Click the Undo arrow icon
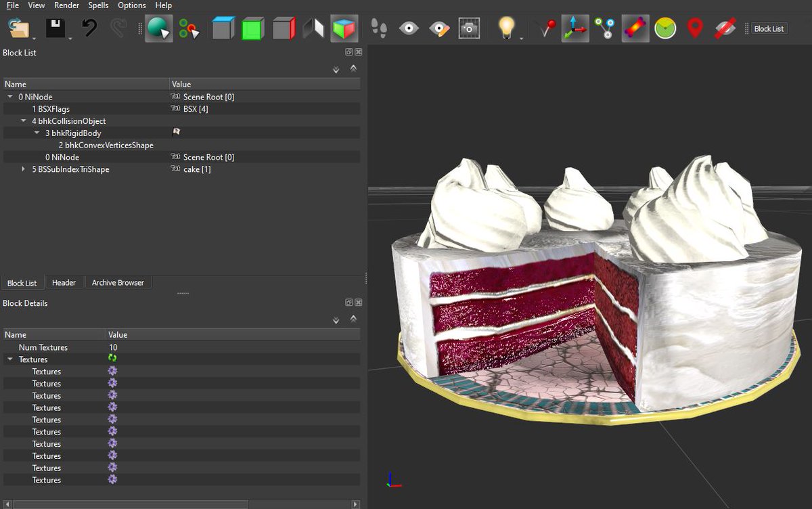The width and height of the screenshot is (812, 509). 89,28
